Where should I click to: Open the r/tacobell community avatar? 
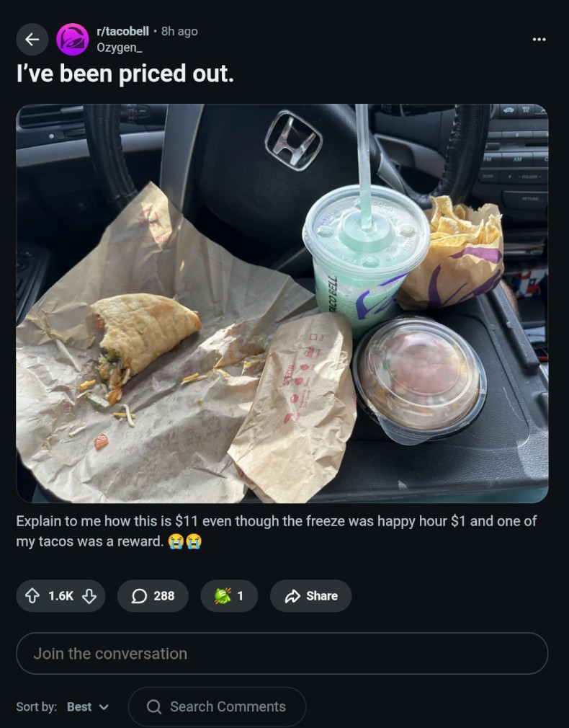[73, 40]
